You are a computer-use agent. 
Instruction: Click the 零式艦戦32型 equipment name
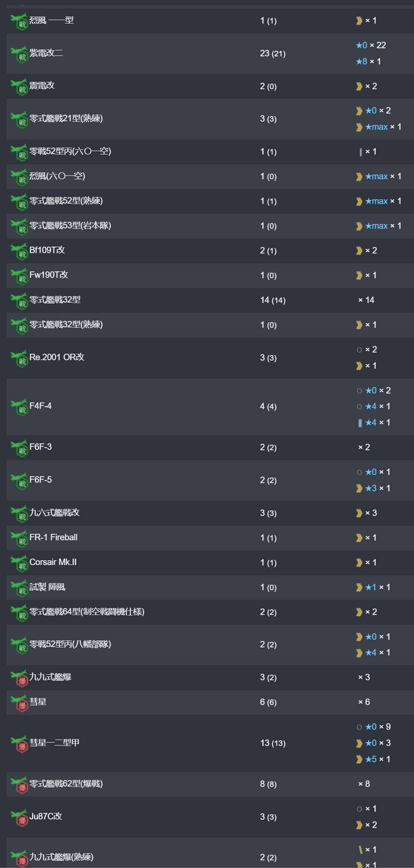coord(55,300)
